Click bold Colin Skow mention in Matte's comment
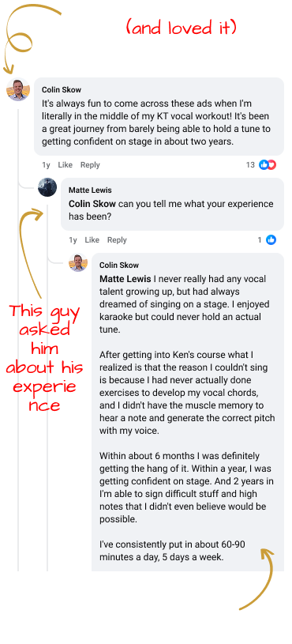The height and width of the screenshot is (644, 292). 92,204
